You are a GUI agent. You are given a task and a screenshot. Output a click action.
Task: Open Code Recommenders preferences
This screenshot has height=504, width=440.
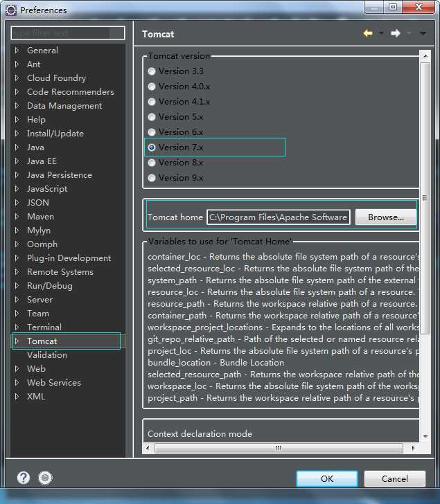pyautogui.click(x=71, y=92)
